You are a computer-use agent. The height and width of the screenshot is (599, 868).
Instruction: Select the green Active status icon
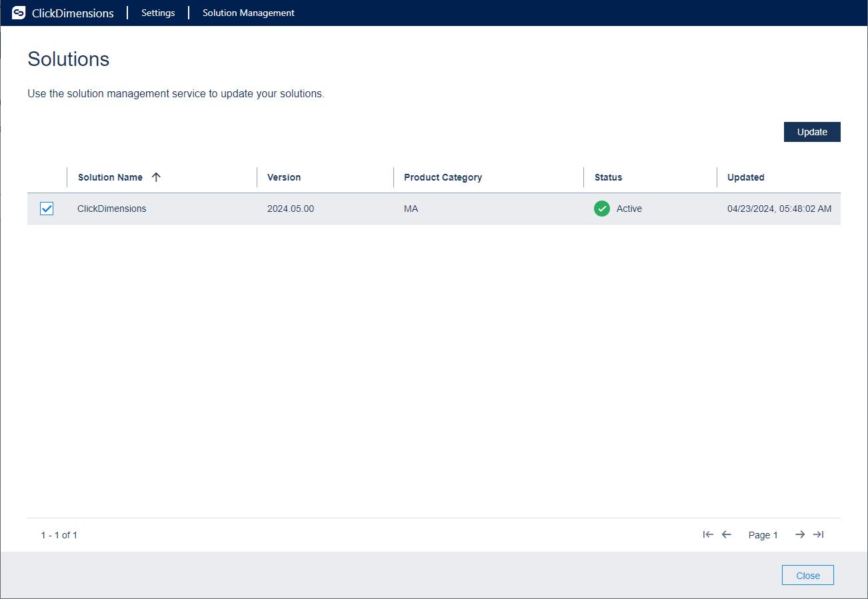[x=602, y=209]
